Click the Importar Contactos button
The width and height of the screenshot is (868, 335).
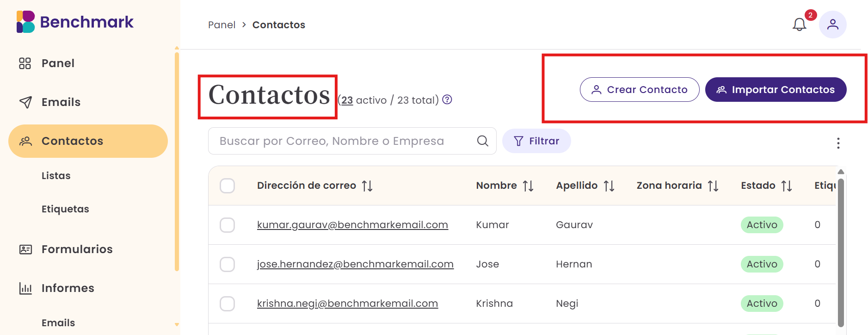pyautogui.click(x=776, y=90)
